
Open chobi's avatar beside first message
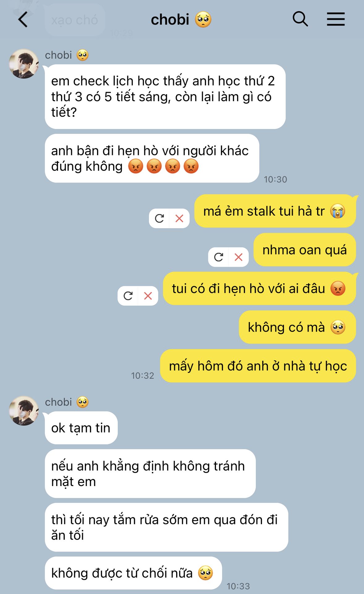coord(24,63)
